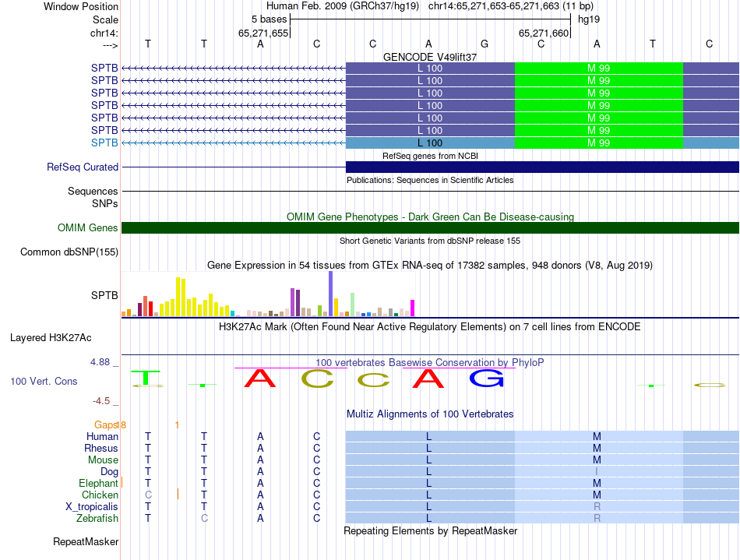Viewport: 740px width, 560px height.
Task: Click OMIM Gene Phenotypes track title
Action: [x=431, y=217]
